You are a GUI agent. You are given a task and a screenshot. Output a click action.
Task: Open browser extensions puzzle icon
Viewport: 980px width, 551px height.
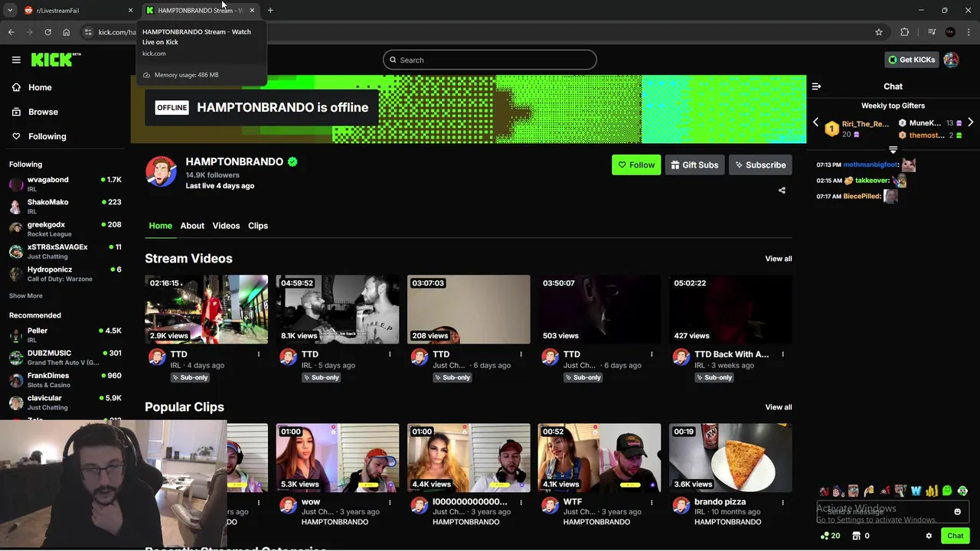905,32
